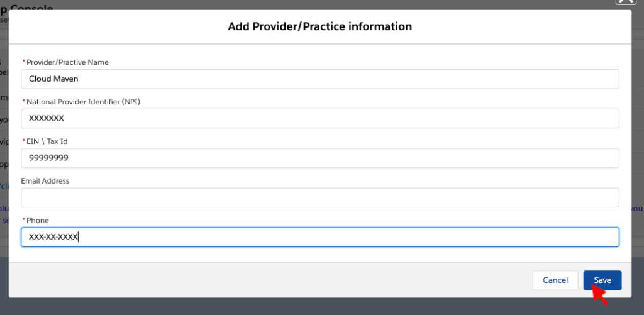Click the "99999999" value in Tax Id
644x315 pixels.
(x=48, y=158)
